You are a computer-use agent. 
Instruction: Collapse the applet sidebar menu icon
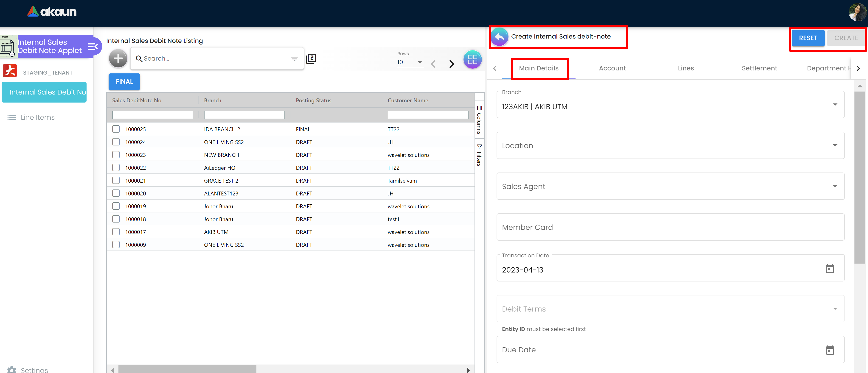tap(93, 47)
